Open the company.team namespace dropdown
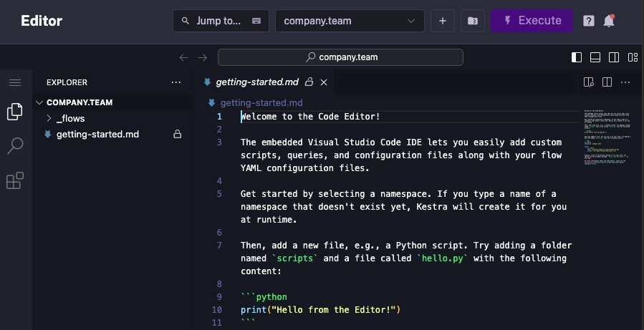This screenshot has width=644, height=330. tap(350, 21)
